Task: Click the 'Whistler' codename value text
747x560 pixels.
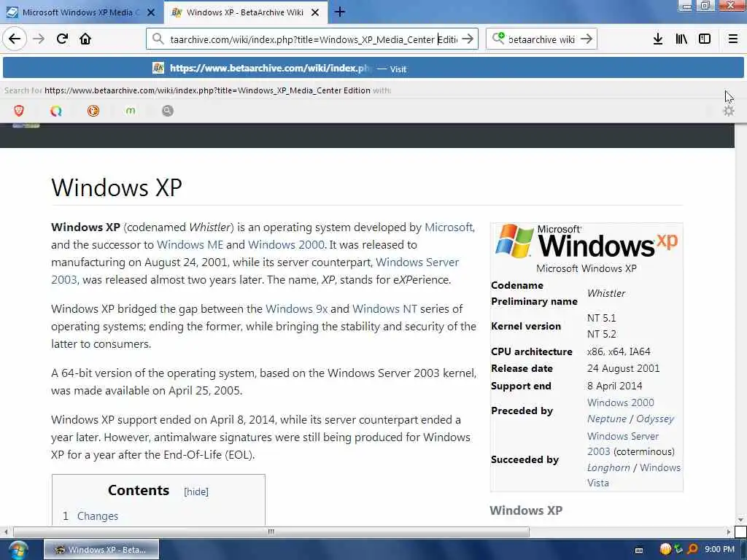Action: pos(606,293)
